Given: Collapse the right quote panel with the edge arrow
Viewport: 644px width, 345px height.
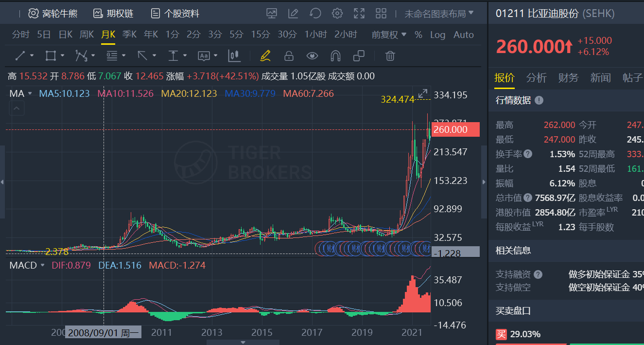Looking at the screenshot, I should [x=484, y=182].
